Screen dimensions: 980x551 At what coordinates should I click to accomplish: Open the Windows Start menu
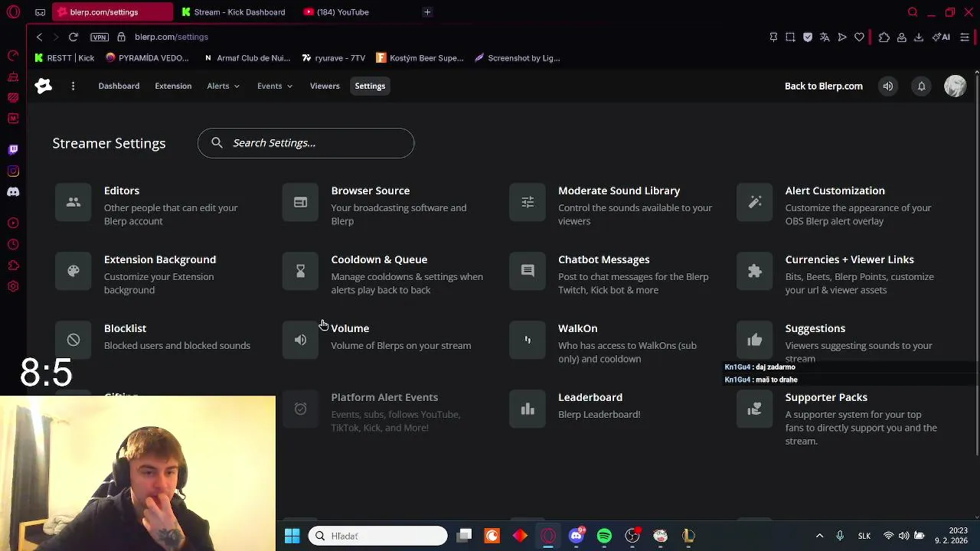point(292,536)
